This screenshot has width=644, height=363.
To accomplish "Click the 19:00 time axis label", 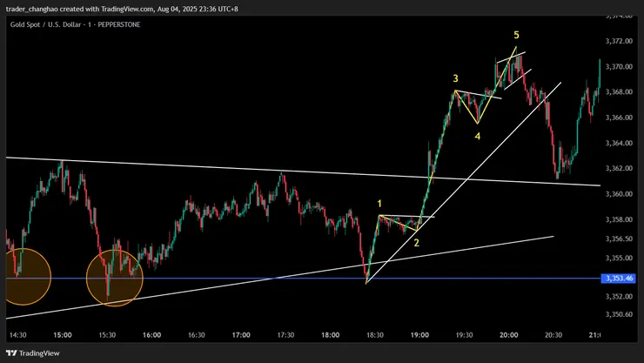I will [x=419, y=335].
